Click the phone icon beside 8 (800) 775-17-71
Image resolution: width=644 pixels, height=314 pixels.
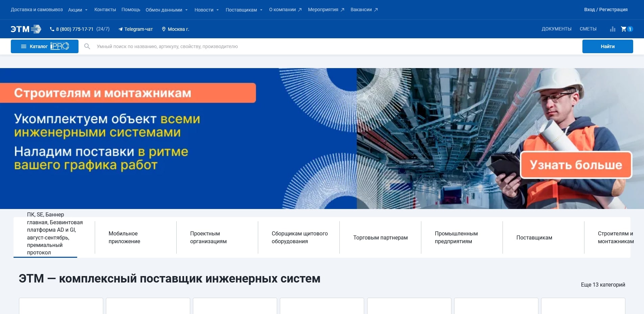pos(51,29)
